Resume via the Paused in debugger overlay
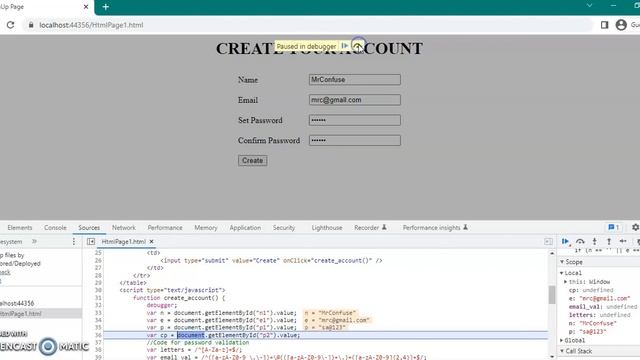Viewport: 640px width, 360px height. pyautogui.click(x=344, y=46)
